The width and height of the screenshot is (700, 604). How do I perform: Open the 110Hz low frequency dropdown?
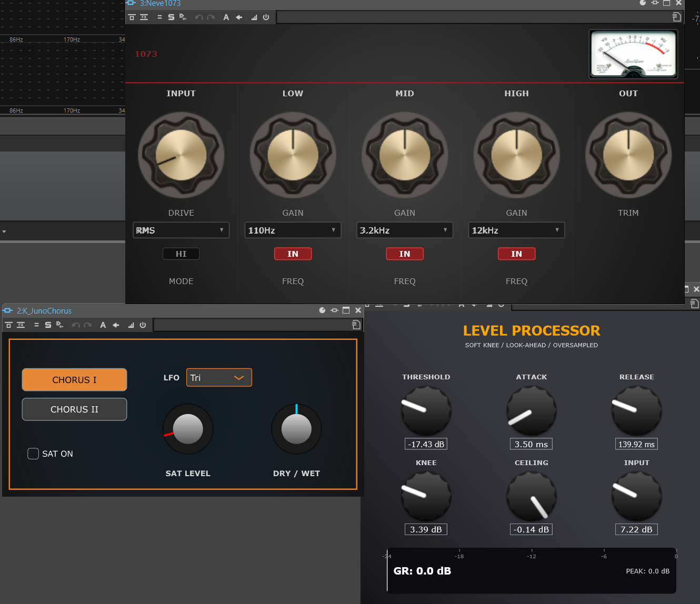(293, 230)
